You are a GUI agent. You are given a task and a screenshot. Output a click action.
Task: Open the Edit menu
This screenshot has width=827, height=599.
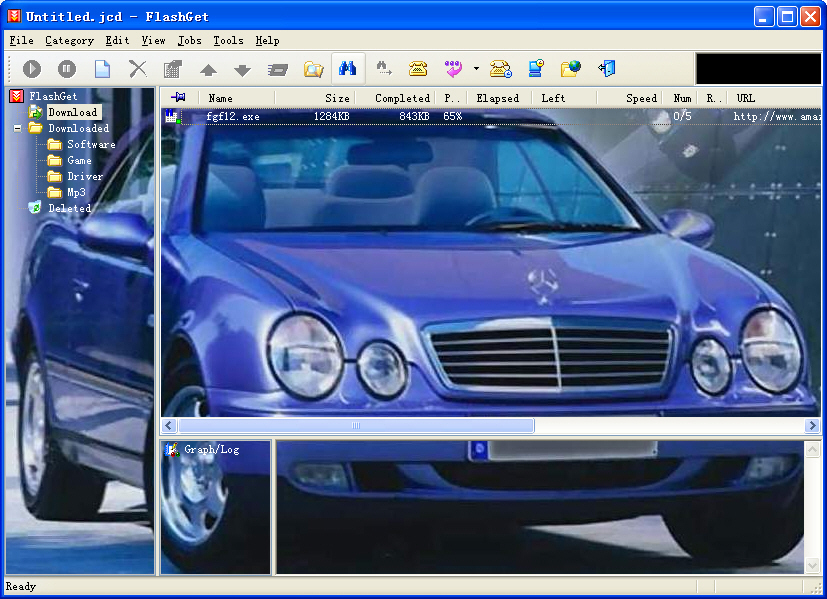pos(117,41)
